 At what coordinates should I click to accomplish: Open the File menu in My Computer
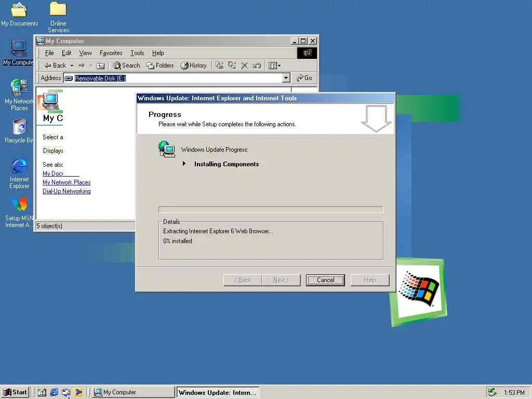pos(49,53)
